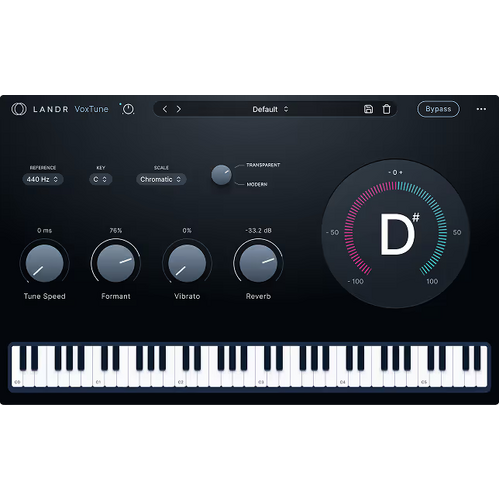Open the three-dot more options menu
The image size is (500, 500).
click(x=481, y=109)
